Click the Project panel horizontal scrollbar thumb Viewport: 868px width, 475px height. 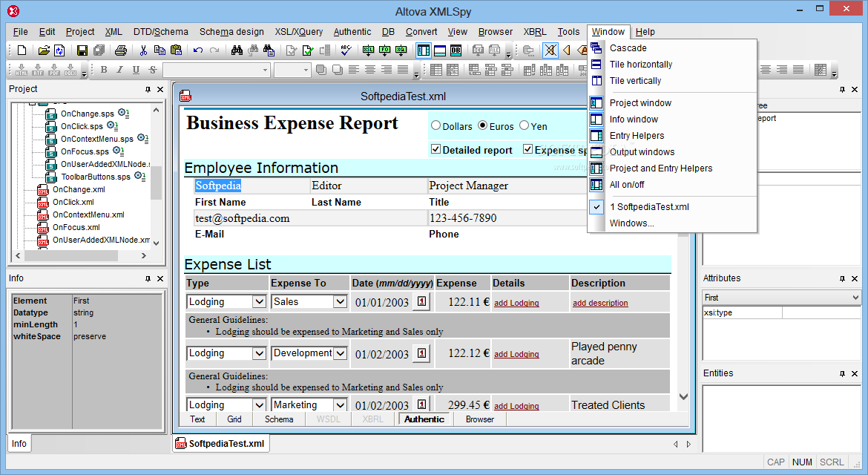click(x=70, y=256)
